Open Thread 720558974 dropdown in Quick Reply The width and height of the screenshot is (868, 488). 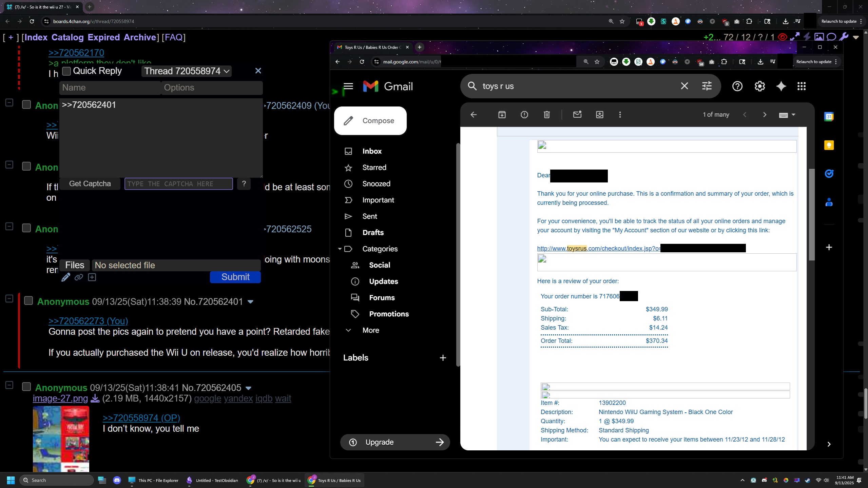click(x=187, y=71)
